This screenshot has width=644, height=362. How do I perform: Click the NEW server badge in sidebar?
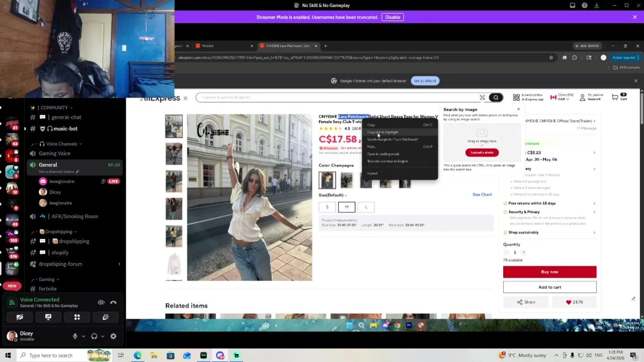tap(12, 286)
